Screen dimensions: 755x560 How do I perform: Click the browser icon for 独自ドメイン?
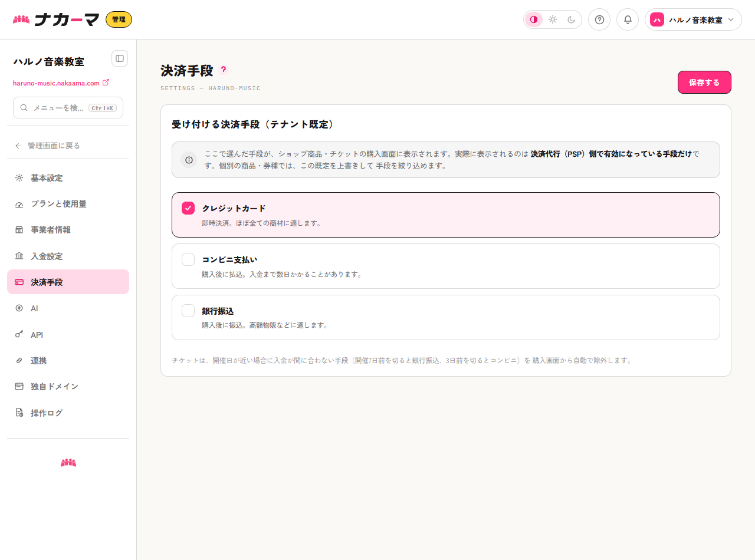pos(19,387)
